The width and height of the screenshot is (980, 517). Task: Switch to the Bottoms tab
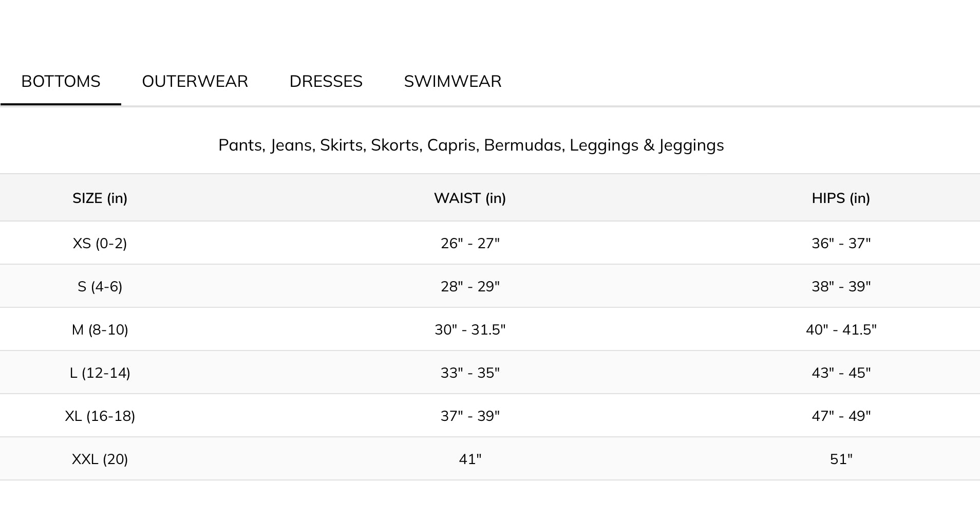[61, 81]
